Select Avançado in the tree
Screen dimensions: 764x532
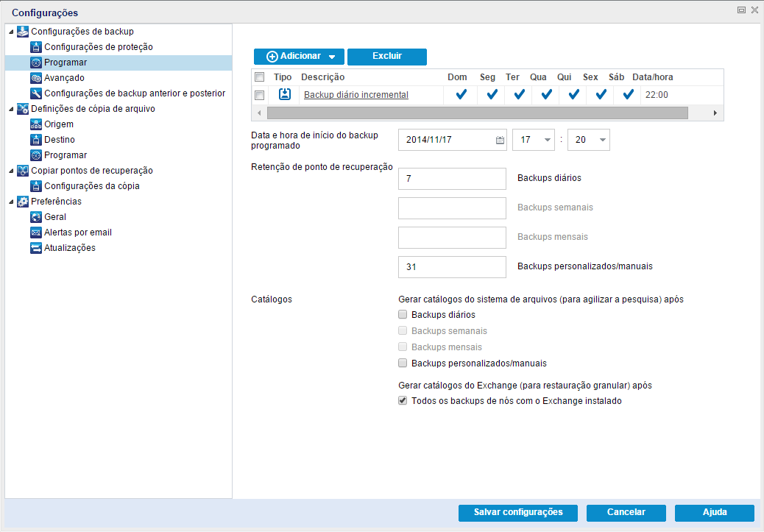pos(64,78)
